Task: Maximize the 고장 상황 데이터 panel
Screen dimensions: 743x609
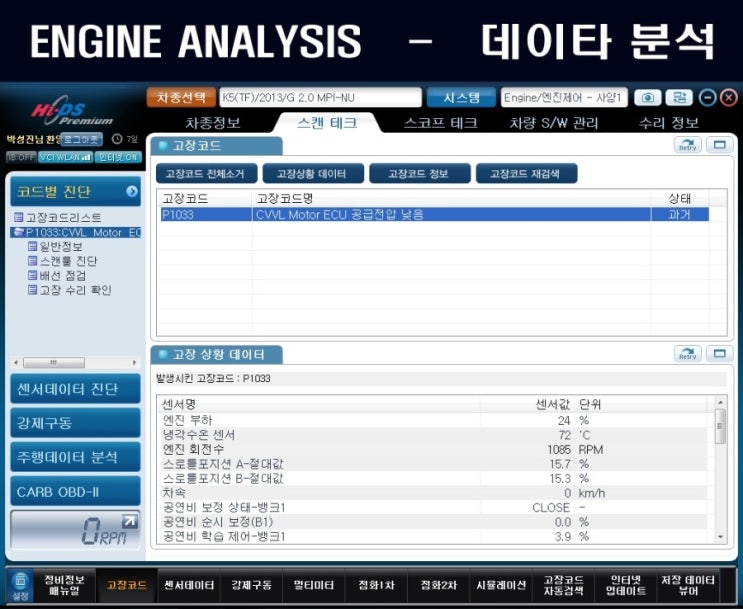Action: tap(719, 354)
